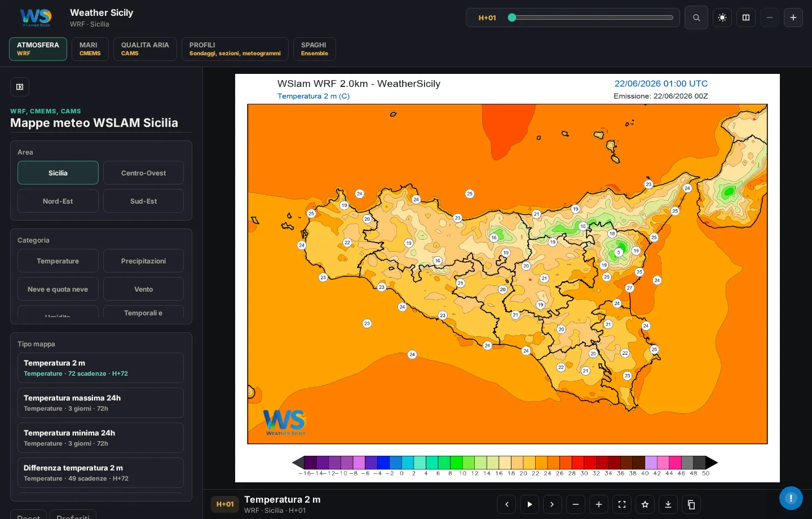Click Mappe meteo WSLAM Sicilia heading
This screenshot has width=812, height=519.
(94, 122)
